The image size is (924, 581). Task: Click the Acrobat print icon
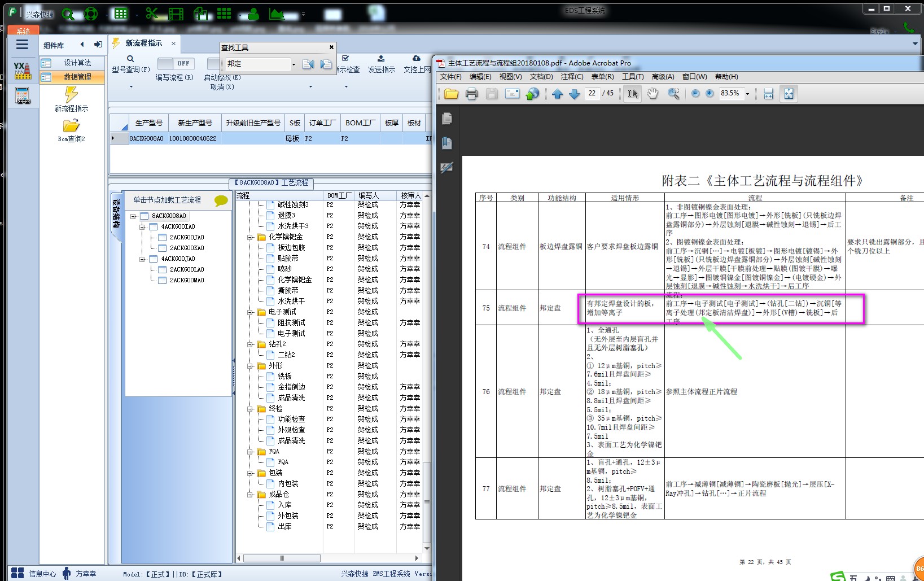pyautogui.click(x=471, y=94)
